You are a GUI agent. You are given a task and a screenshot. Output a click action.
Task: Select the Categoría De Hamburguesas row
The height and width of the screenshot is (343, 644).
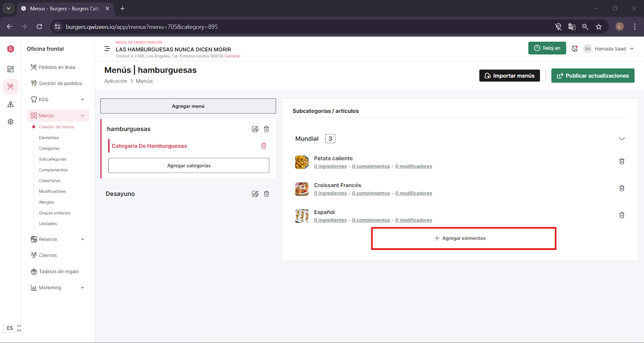[x=189, y=146]
